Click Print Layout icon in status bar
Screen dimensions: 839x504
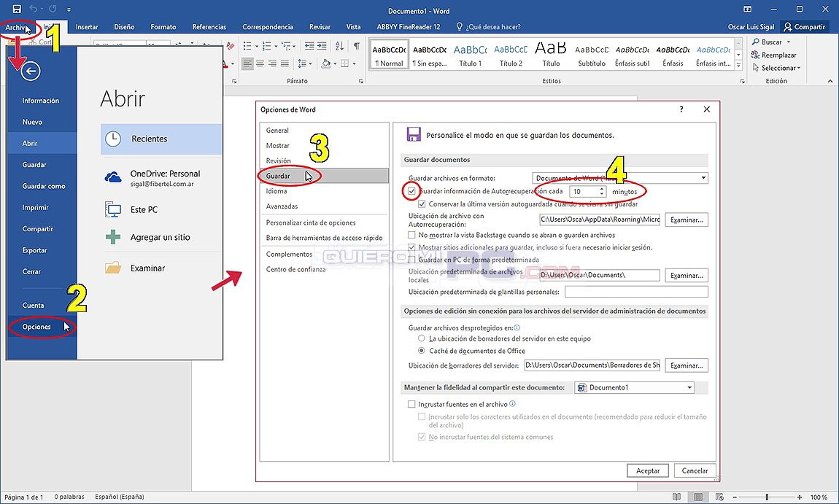point(698,497)
